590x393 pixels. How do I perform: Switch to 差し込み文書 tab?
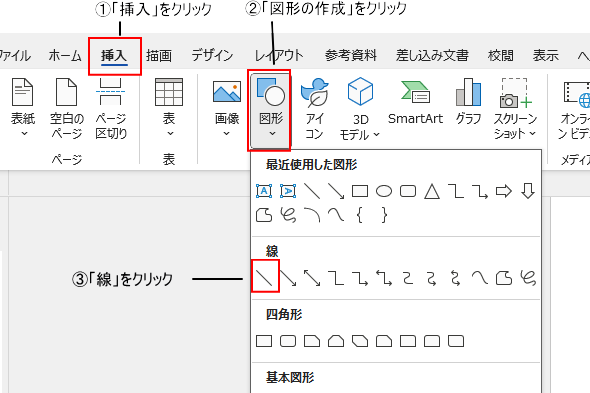point(432,56)
